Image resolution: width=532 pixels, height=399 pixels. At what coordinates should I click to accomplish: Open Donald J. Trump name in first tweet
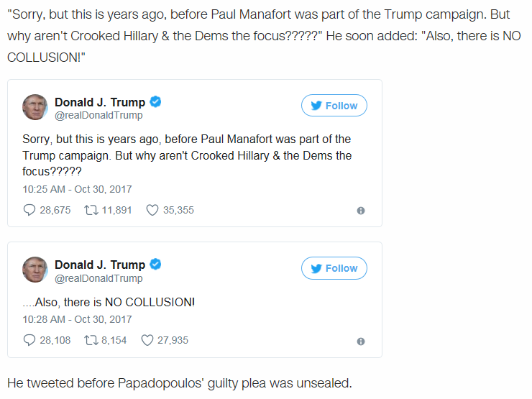100,102
